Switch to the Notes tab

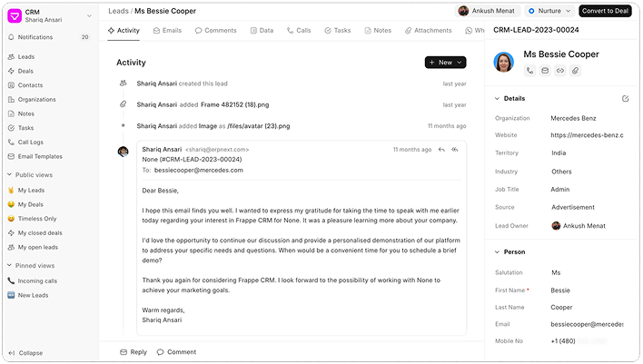pyautogui.click(x=378, y=31)
